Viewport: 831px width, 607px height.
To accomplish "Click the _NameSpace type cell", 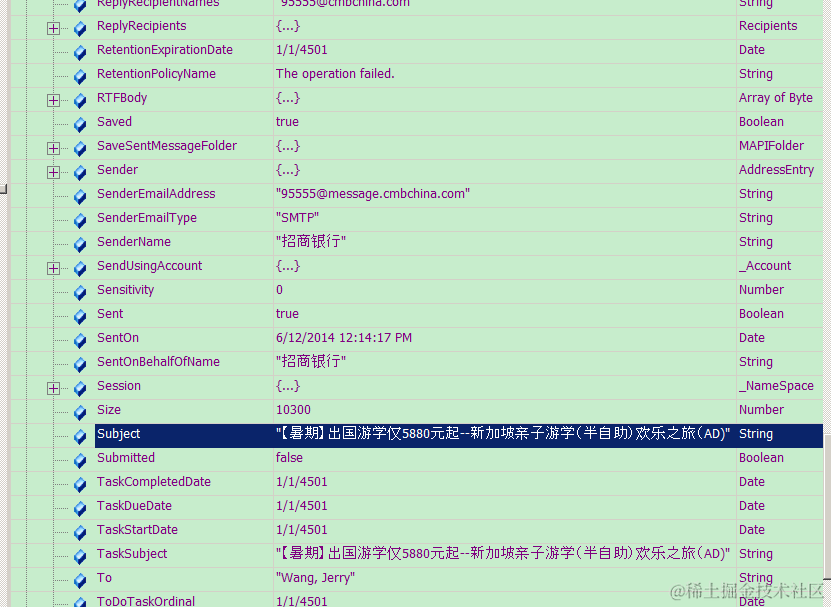I will (x=776, y=386).
